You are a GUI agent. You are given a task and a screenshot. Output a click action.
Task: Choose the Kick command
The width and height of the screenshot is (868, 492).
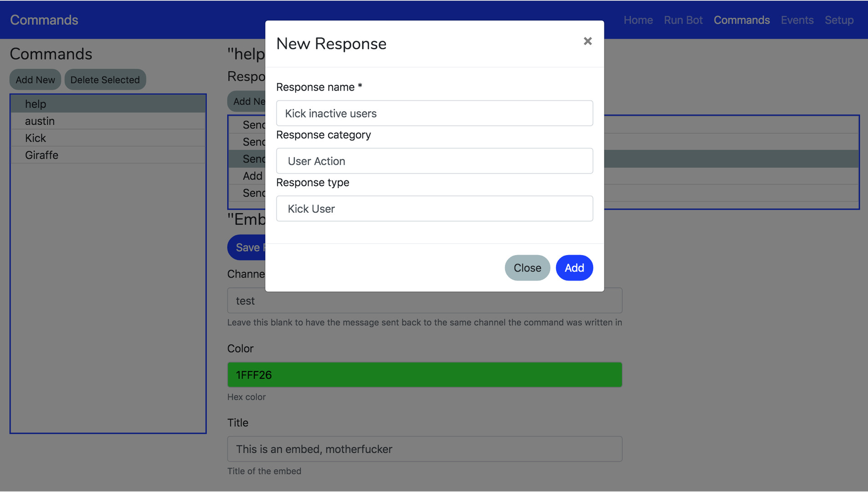point(108,138)
